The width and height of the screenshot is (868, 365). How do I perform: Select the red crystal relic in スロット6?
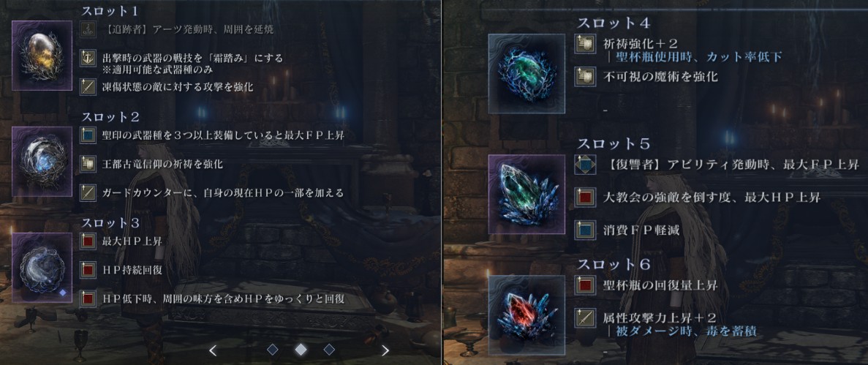527,314
